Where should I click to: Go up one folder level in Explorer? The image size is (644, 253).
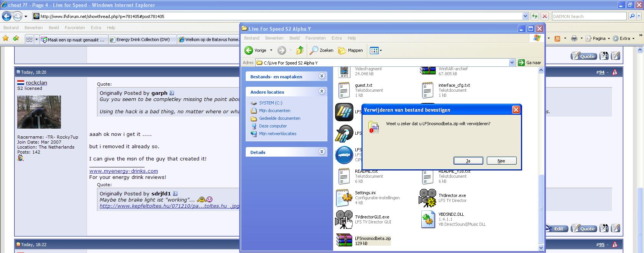coord(300,50)
